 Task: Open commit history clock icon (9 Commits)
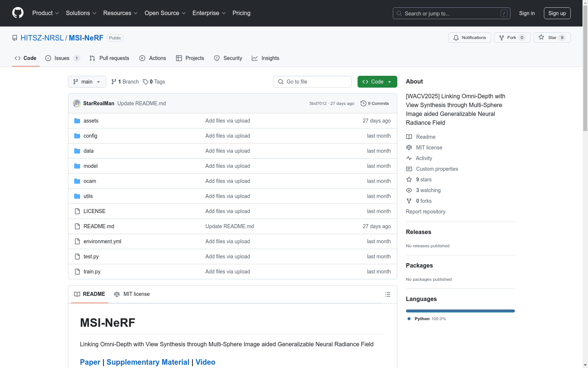[363, 103]
